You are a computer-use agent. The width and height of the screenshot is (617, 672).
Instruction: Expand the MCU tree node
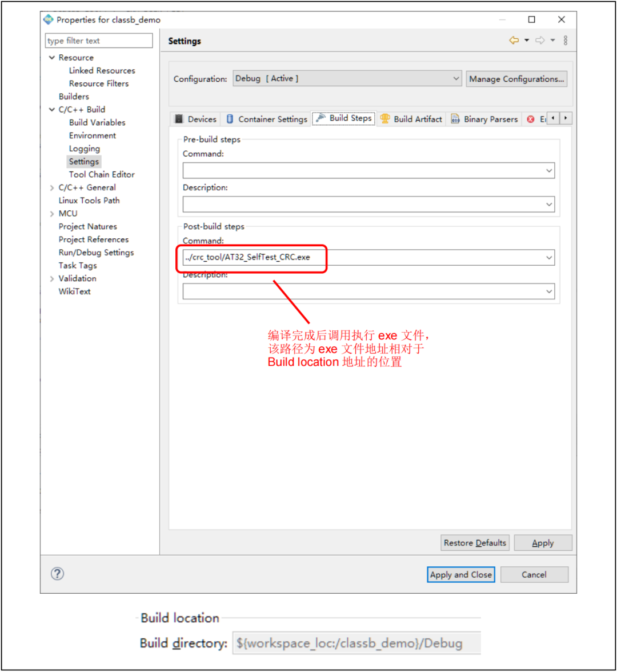pyautogui.click(x=52, y=214)
